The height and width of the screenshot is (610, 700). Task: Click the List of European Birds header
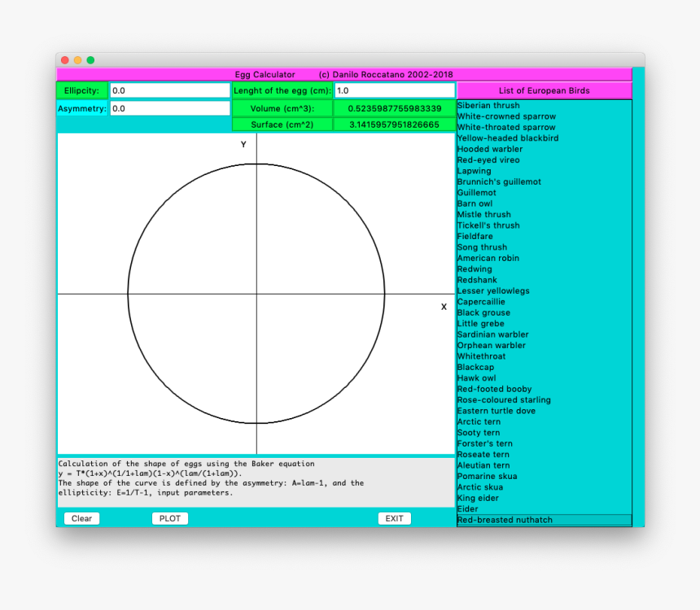click(x=545, y=90)
